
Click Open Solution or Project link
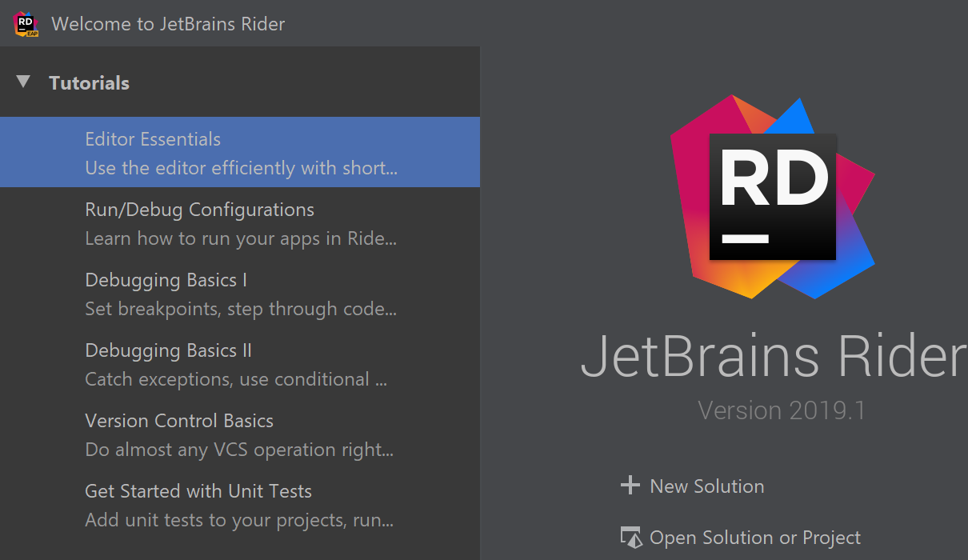pos(755,538)
